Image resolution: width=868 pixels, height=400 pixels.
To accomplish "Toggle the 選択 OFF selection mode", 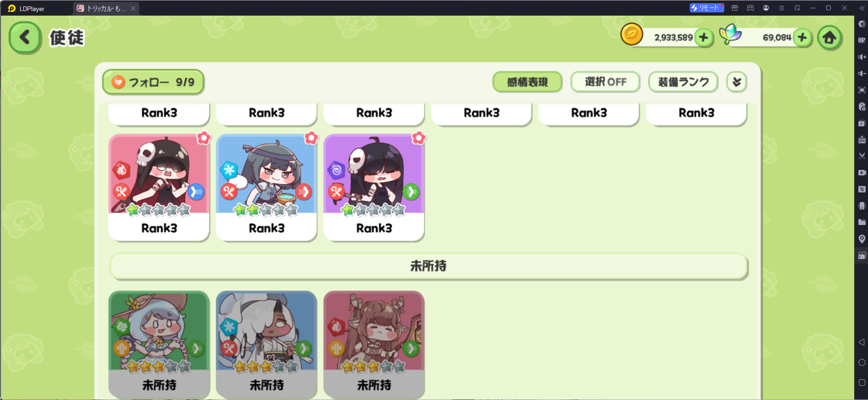I will pyautogui.click(x=605, y=82).
